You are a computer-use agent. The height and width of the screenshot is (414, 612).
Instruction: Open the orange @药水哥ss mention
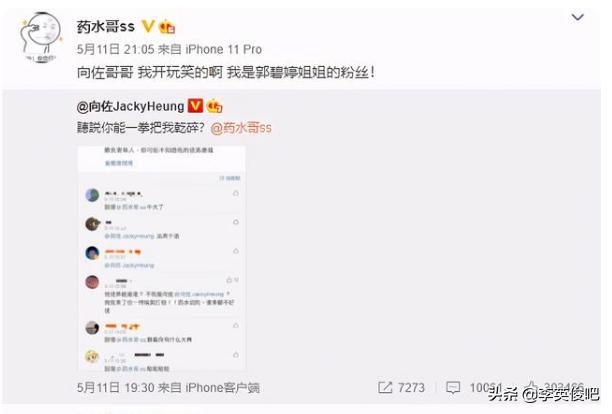241,128
